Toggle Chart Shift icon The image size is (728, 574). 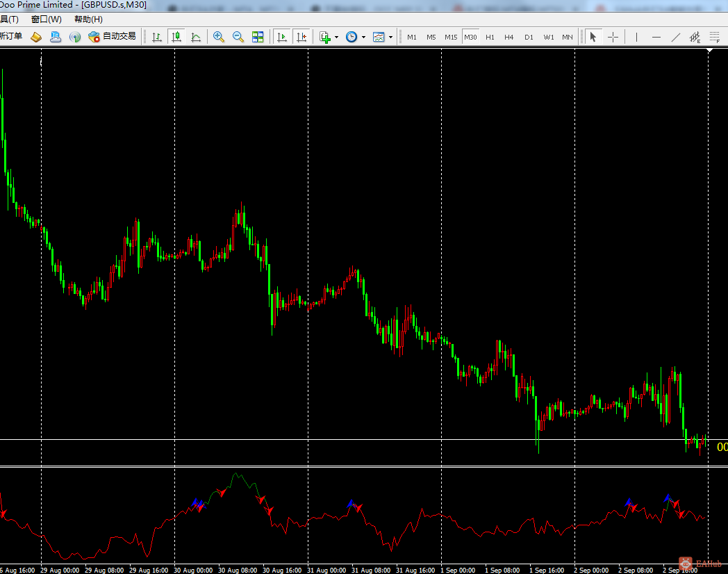click(301, 37)
